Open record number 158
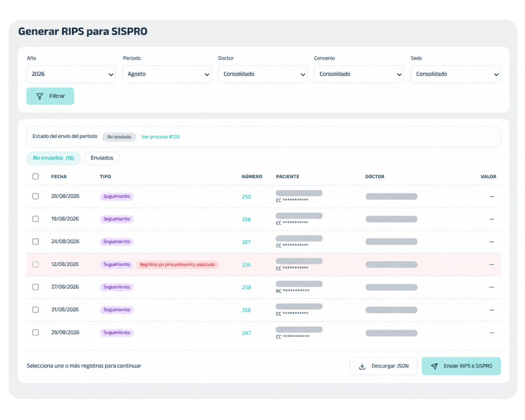Viewport: 525px width, 420px height. click(x=246, y=219)
